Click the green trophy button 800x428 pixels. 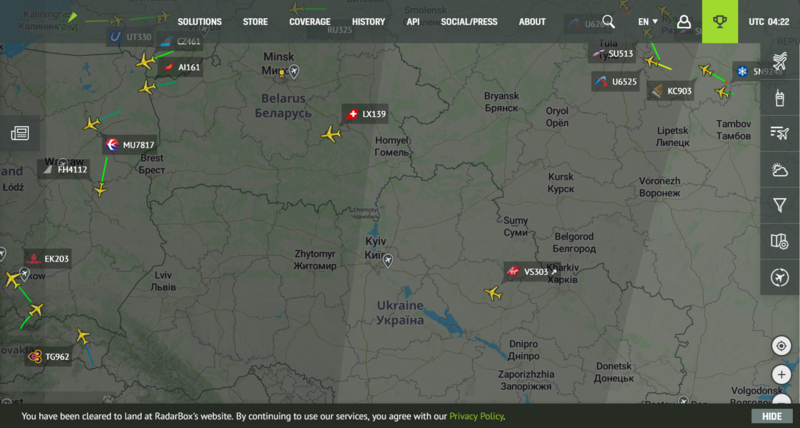pyautogui.click(x=719, y=21)
